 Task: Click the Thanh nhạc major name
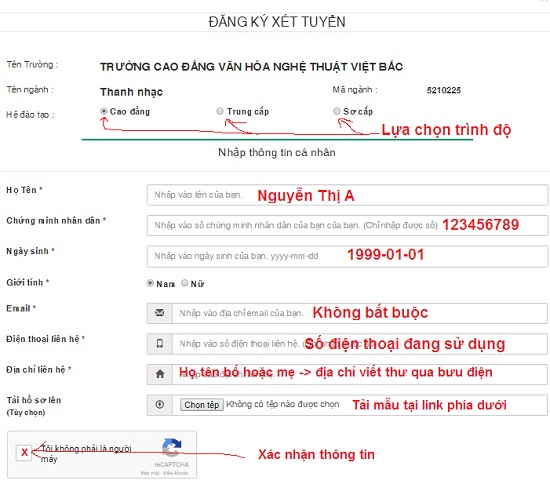[x=132, y=92]
